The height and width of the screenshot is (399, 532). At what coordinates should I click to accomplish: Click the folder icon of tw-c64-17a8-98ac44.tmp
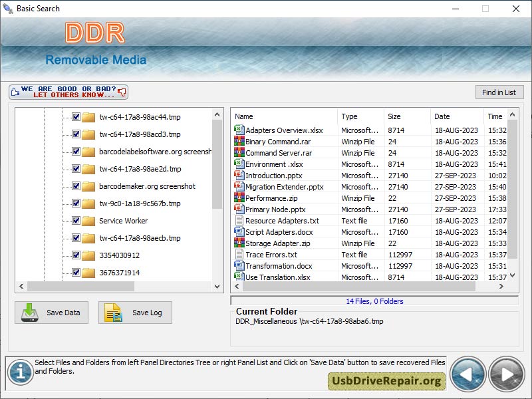[x=88, y=117]
